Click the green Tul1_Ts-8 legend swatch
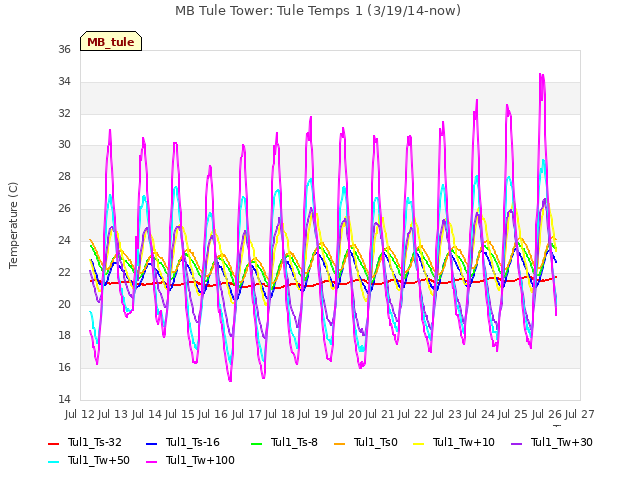 coord(257,444)
